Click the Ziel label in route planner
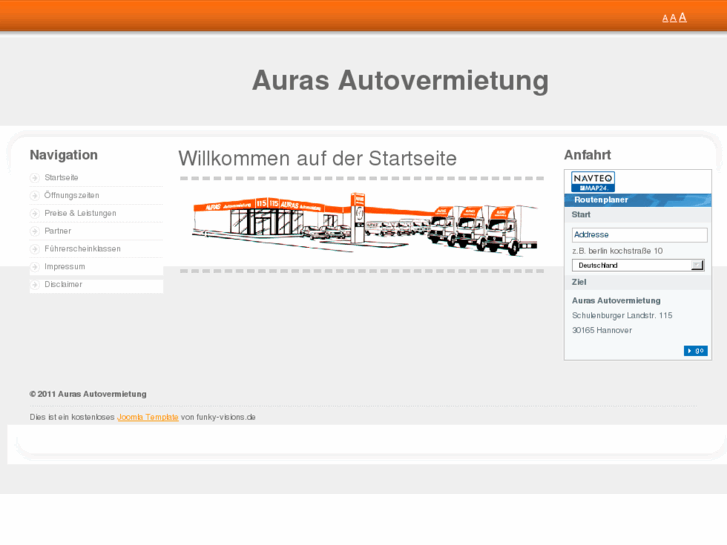 coord(579,282)
